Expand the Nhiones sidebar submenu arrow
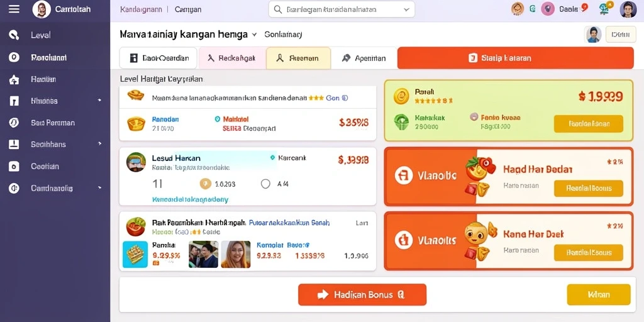 tap(99, 100)
